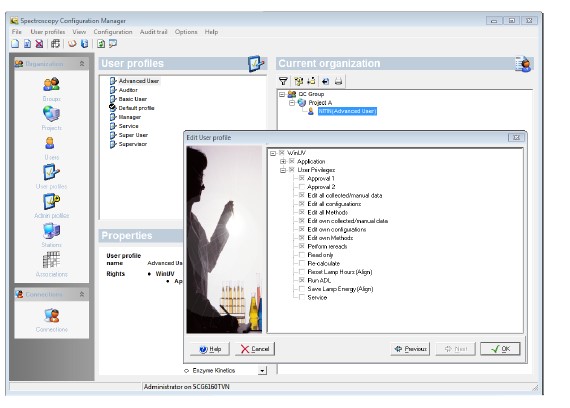The width and height of the screenshot is (570, 408).
Task: Toggle Edit all configurations checkbox
Action: (302, 204)
